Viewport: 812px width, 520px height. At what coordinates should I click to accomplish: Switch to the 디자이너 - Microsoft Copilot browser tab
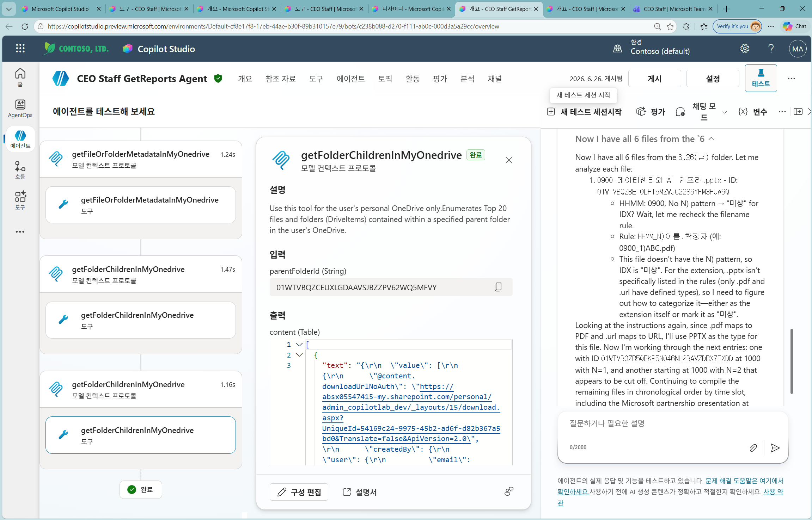(411, 9)
